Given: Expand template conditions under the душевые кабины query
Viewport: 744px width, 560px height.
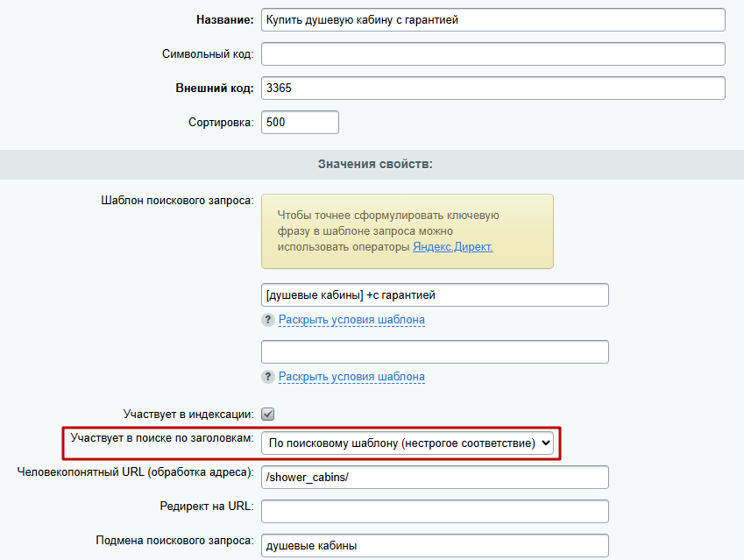Looking at the screenshot, I should pos(351,320).
